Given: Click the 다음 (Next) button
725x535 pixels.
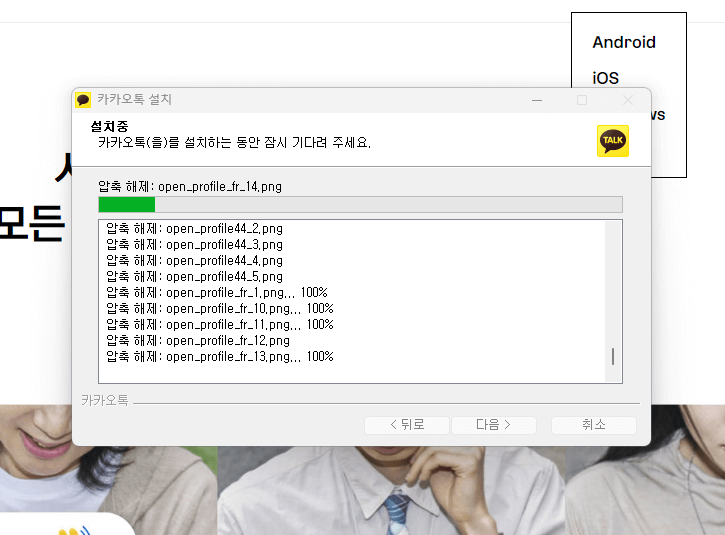Looking at the screenshot, I should (494, 425).
